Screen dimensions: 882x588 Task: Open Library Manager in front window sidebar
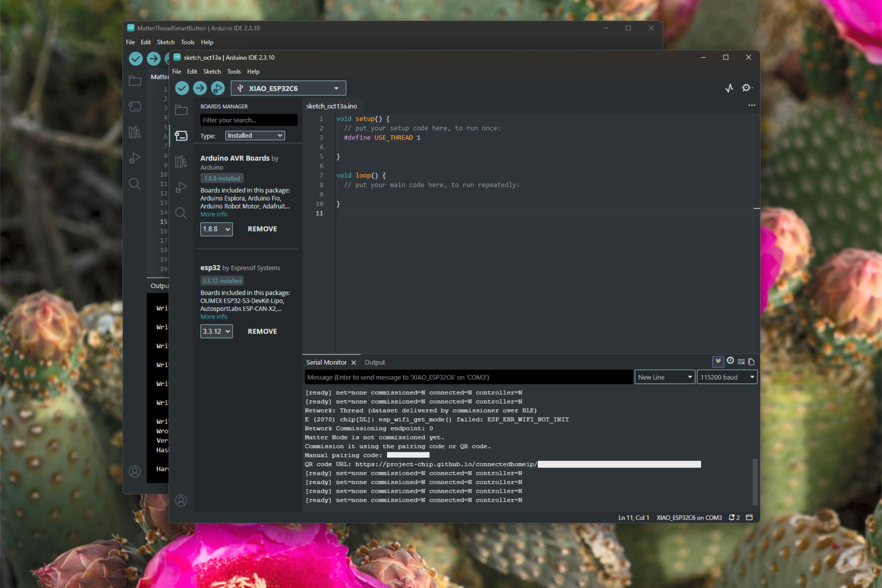pos(181,162)
